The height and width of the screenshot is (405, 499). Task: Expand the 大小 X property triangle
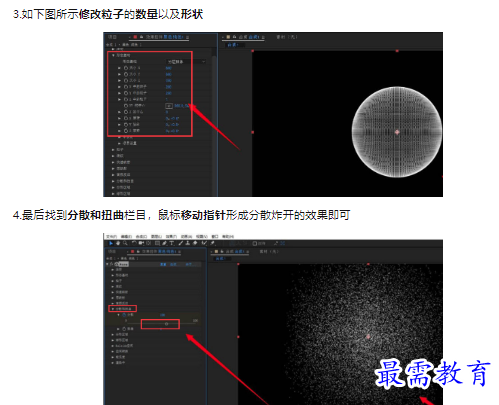point(119,68)
